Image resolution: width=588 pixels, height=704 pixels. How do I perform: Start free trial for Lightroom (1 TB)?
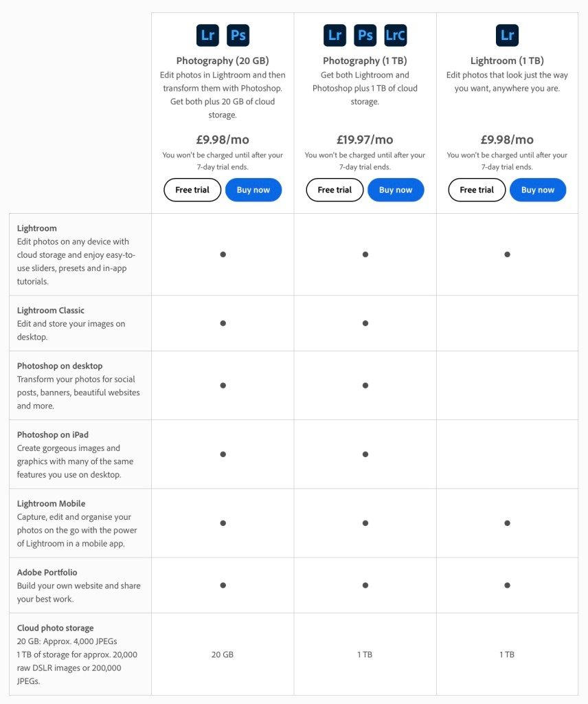[x=477, y=190]
